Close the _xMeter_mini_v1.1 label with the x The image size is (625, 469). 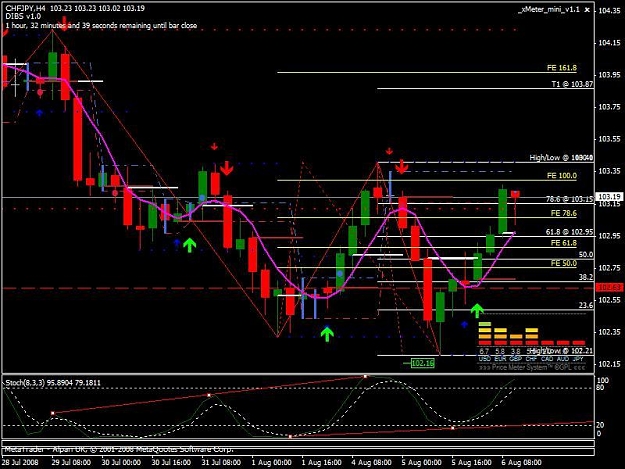pyautogui.click(x=587, y=10)
